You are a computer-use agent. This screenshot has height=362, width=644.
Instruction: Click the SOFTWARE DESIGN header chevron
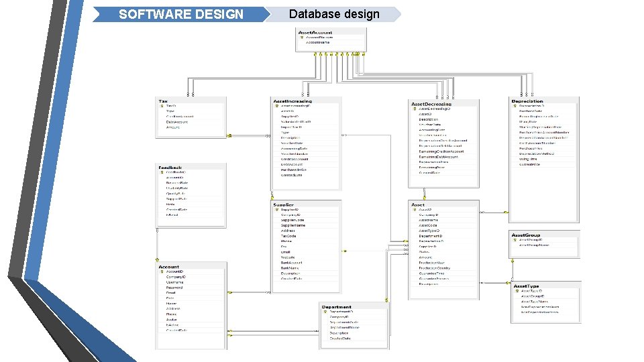(181, 14)
